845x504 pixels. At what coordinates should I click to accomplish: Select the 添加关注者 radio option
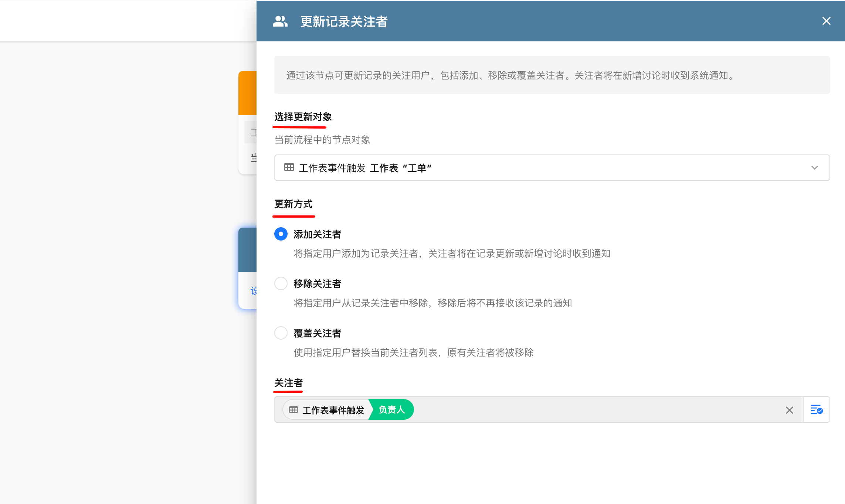click(x=281, y=234)
